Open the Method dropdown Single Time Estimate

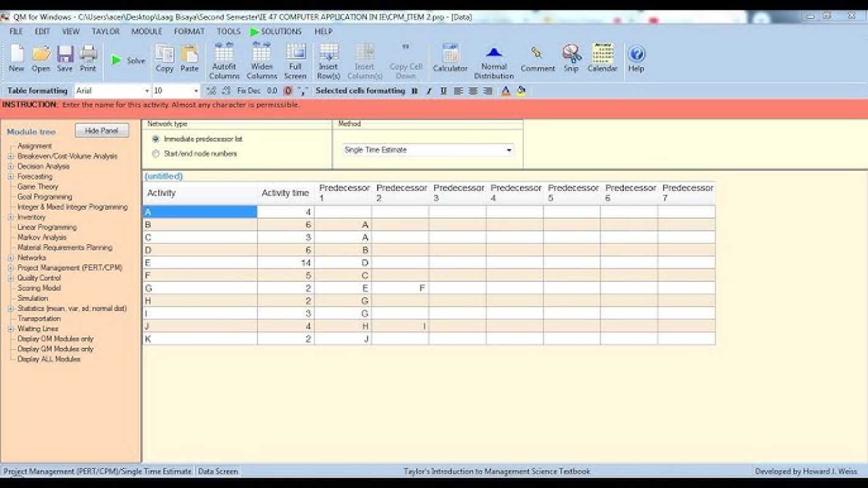428,150
